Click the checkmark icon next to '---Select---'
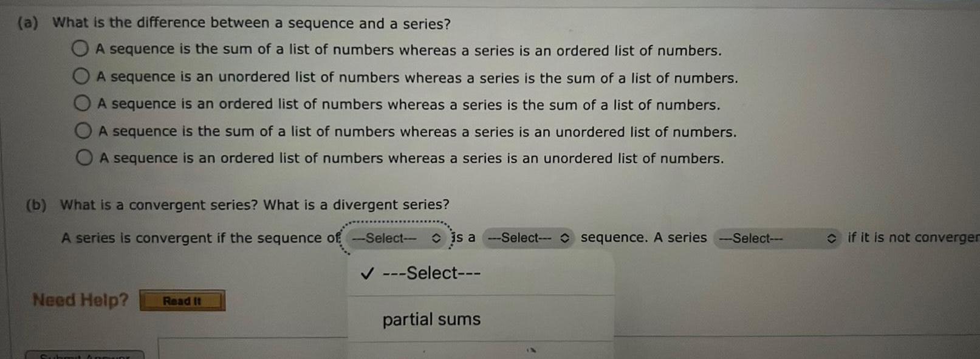This screenshot has width=980, height=359. pyautogui.click(x=365, y=273)
